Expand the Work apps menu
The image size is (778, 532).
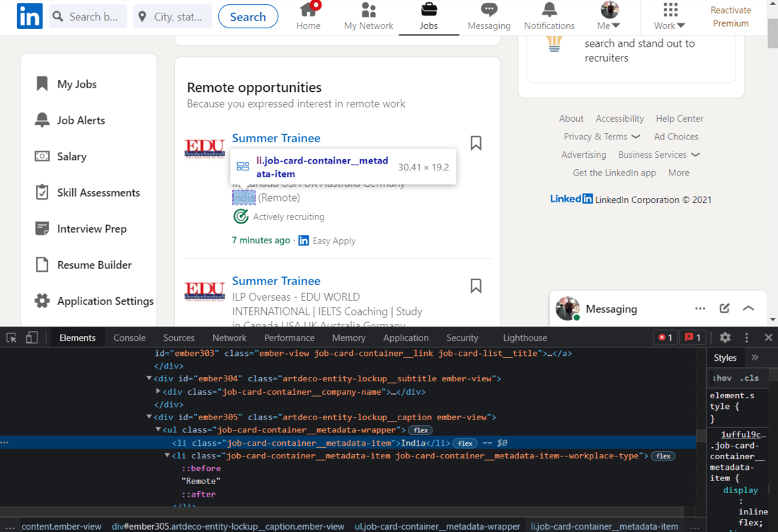pos(670,16)
